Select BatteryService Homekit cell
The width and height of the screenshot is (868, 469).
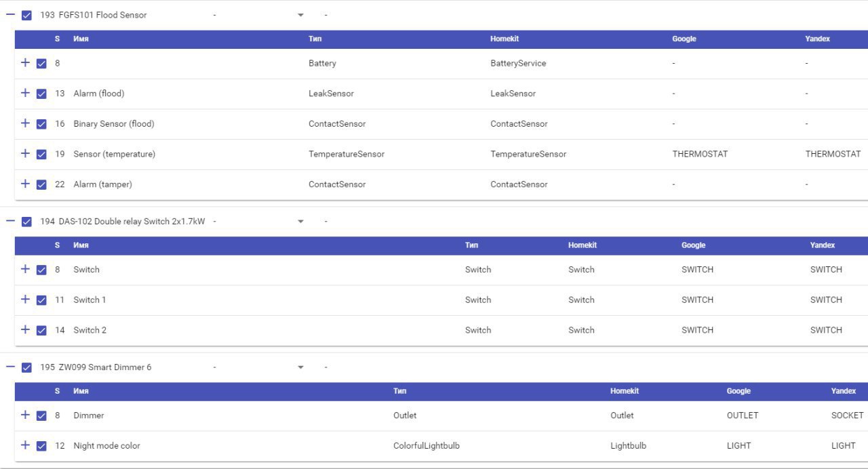point(518,63)
